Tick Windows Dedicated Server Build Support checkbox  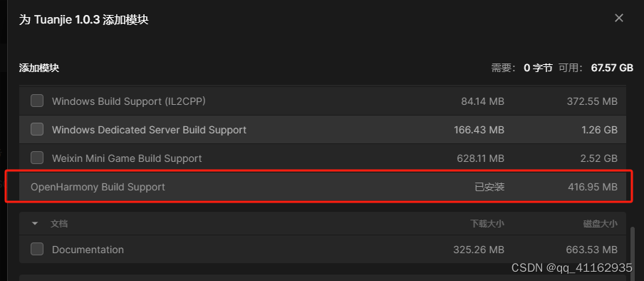[x=37, y=130]
